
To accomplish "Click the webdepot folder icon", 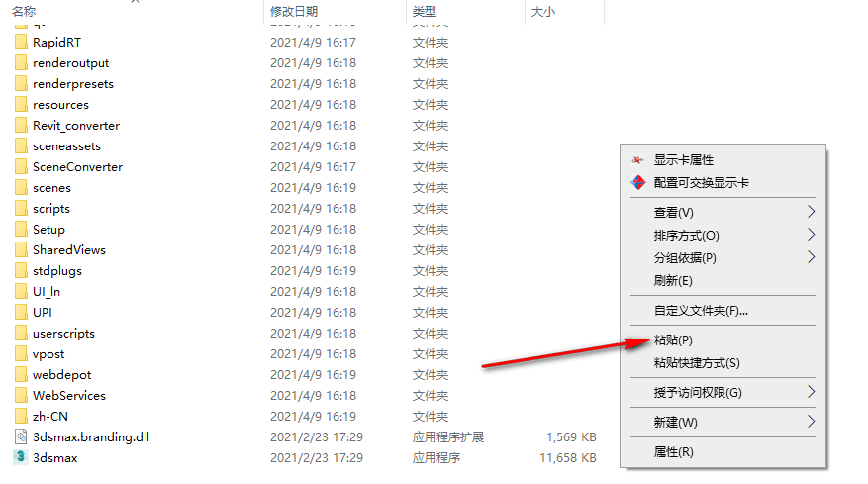I will (21, 374).
